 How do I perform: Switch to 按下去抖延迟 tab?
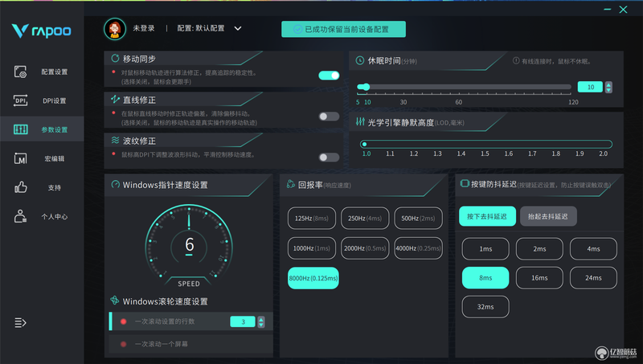pyautogui.click(x=487, y=216)
